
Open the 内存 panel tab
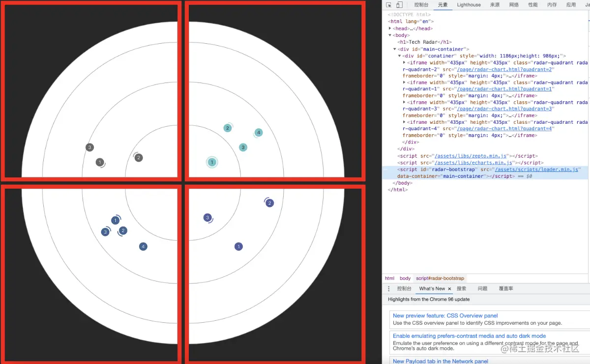click(552, 5)
